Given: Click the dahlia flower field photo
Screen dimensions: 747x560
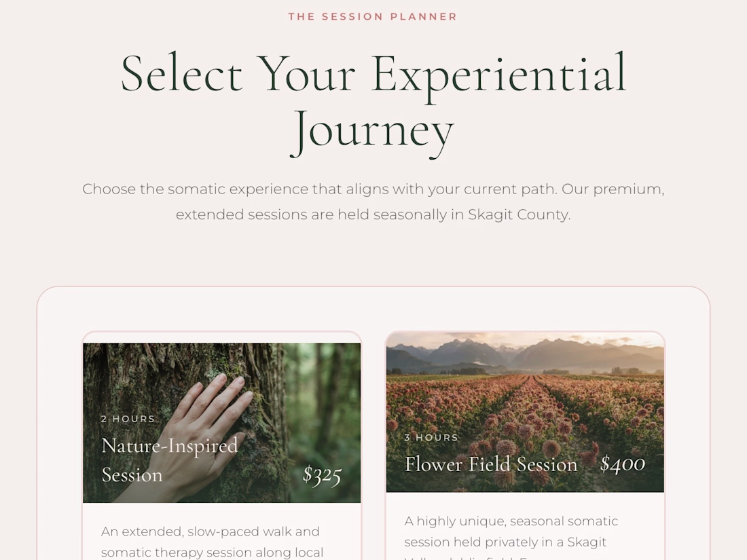Looking at the screenshot, I should point(525,413).
